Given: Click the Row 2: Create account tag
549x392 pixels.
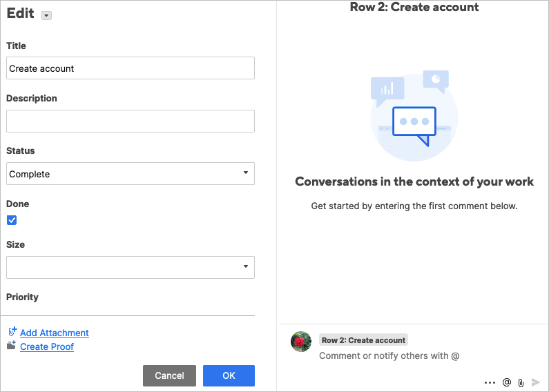Looking at the screenshot, I should click(x=363, y=340).
